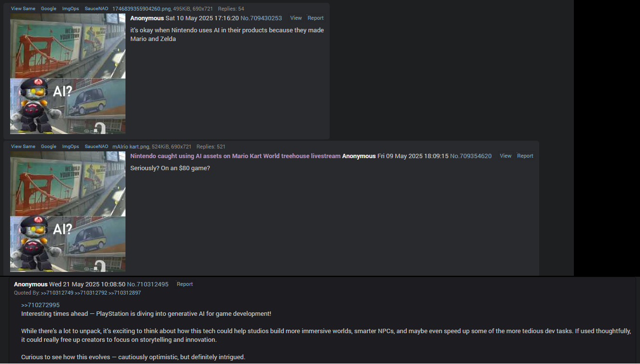Open the first post's thumbnail image
This screenshot has height=364, width=640.
coord(68,73)
